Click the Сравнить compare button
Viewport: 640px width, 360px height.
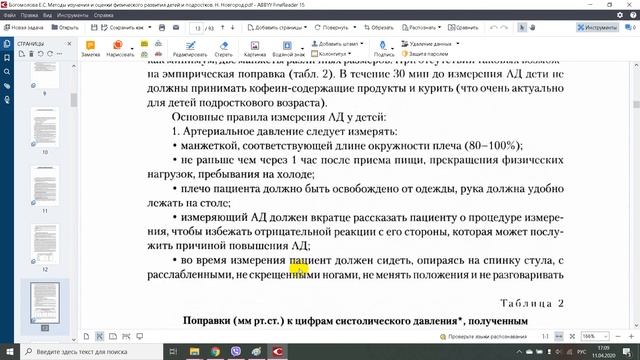tap(463, 27)
